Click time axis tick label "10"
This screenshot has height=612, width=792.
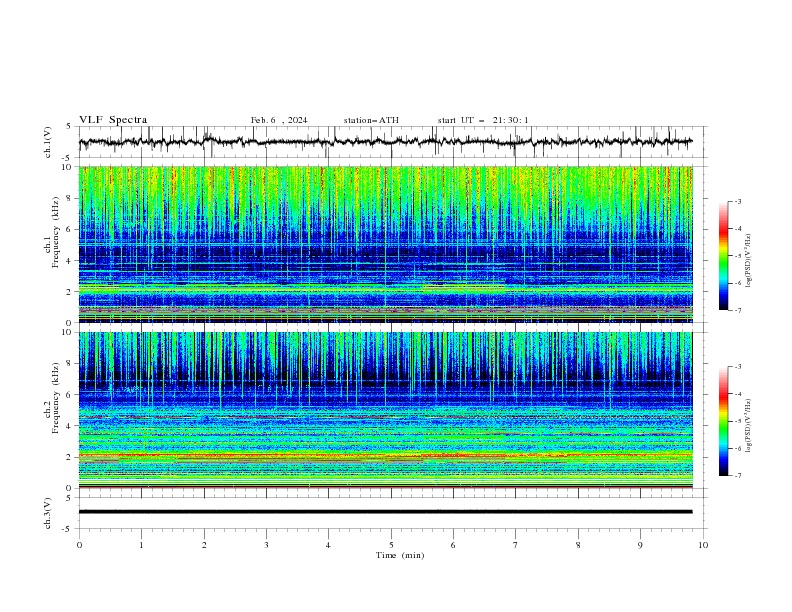[x=703, y=545]
